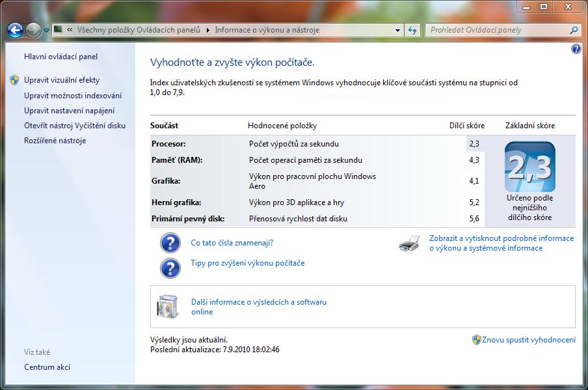Click the Dílčí skóre column header
Image resolution: width=588 pixels, height=390 pixels.
(x=467, y=126)
